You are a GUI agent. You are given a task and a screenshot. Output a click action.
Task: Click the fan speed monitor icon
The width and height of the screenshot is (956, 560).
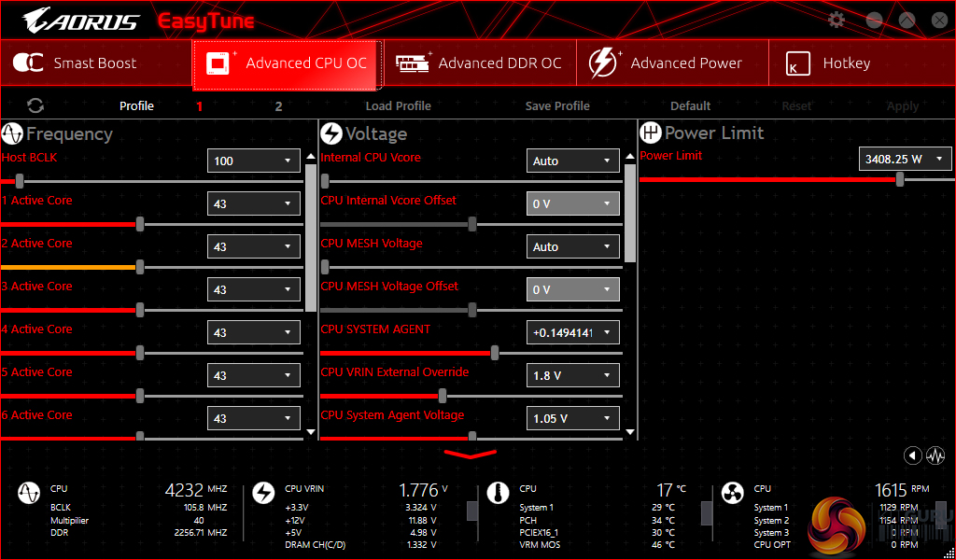coord(732,493)
